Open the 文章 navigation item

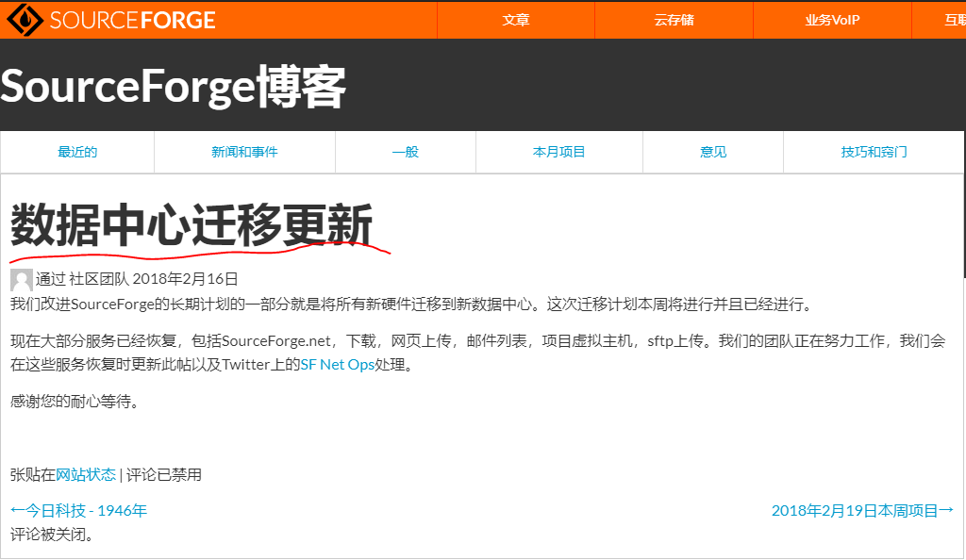coord(515,19)
